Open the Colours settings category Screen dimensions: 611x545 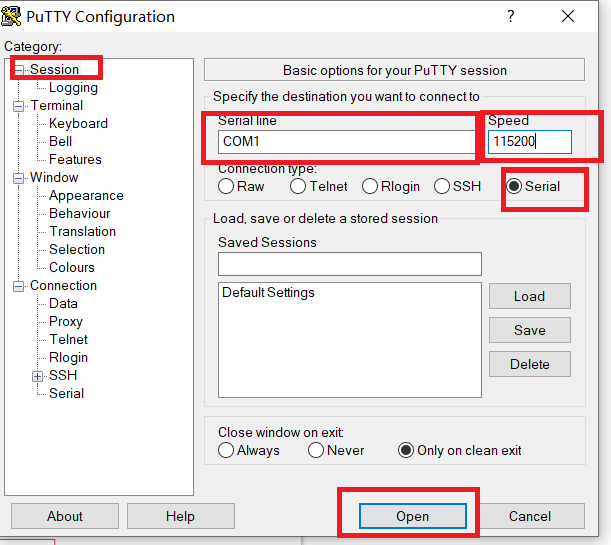(72, 267)
